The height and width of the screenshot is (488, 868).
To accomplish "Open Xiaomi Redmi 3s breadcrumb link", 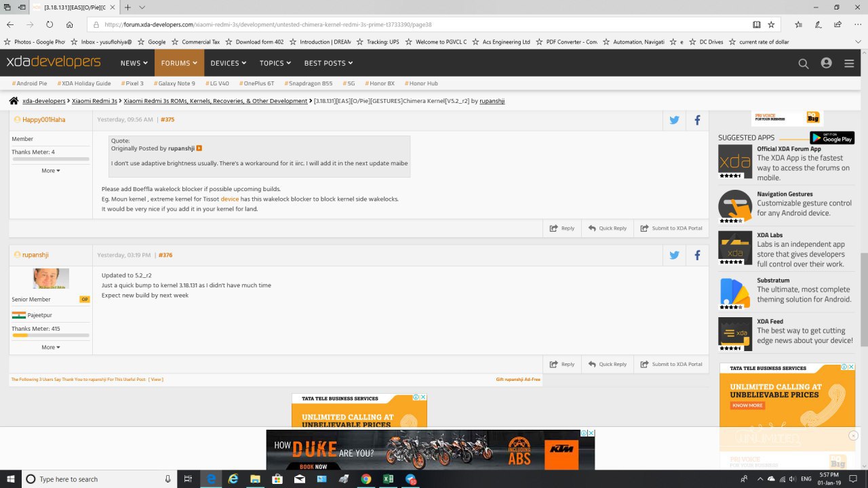I will (x=95, y=101).
